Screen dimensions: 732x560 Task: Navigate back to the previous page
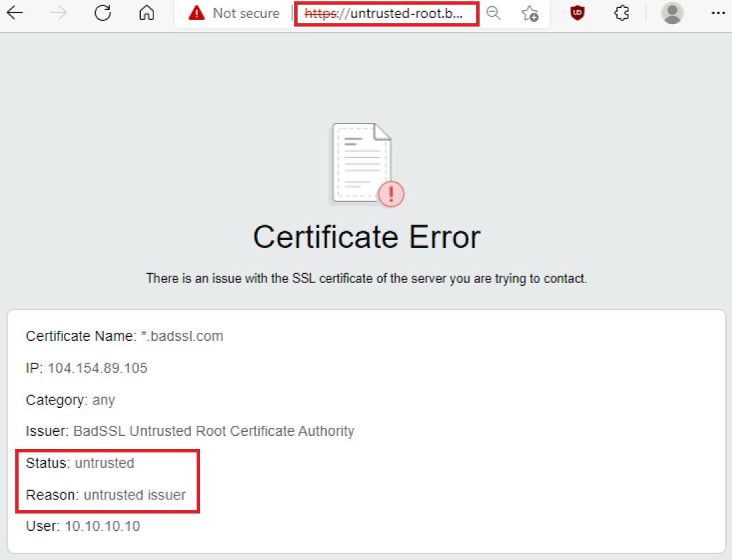(15, 13)
